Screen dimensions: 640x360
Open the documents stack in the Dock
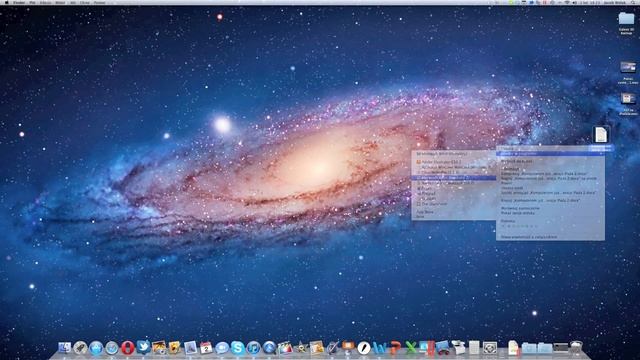point(513,348)
